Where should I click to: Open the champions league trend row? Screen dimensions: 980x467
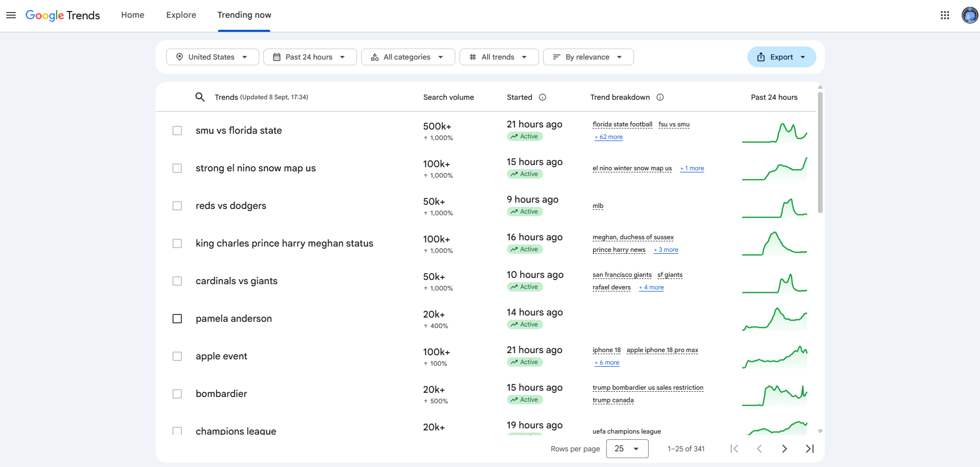(x=236, y=431)
